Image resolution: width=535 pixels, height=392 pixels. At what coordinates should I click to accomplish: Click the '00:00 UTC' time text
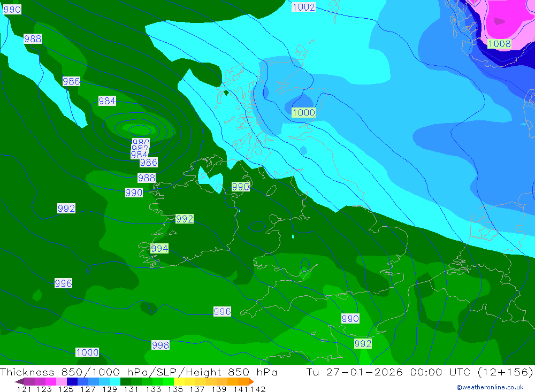(440, 372)
